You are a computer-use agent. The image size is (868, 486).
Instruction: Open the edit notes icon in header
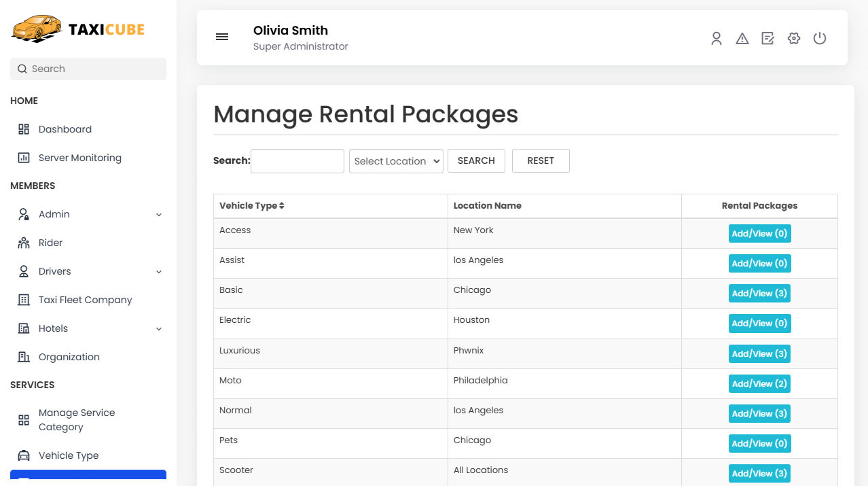pyautogui.click(x=767, y=39)
